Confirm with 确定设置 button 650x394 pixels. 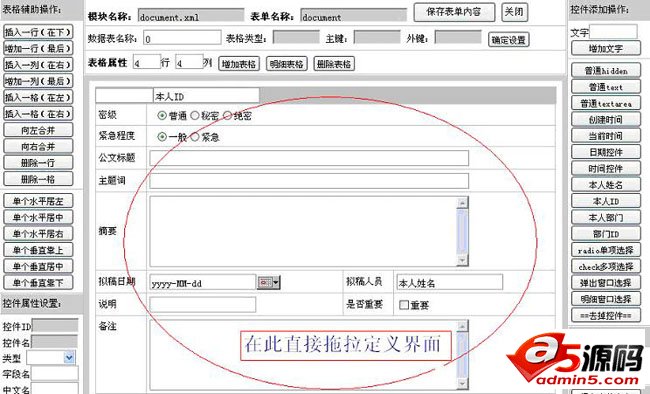[509, 40]
